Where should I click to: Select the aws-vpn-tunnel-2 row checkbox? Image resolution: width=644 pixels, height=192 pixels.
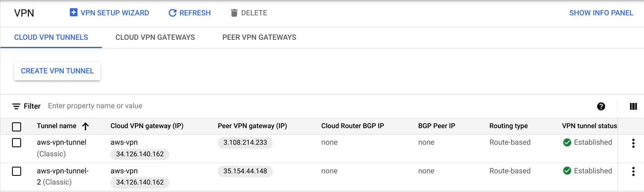pyautogui.click(x=17, y=171)
